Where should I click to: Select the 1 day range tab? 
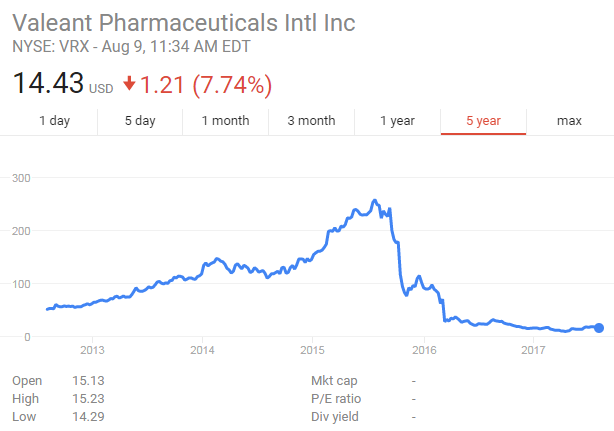click(54, 121)
